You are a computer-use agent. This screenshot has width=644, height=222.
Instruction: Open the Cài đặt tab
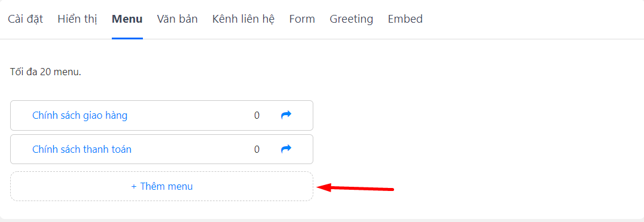[x=26, y=19]
